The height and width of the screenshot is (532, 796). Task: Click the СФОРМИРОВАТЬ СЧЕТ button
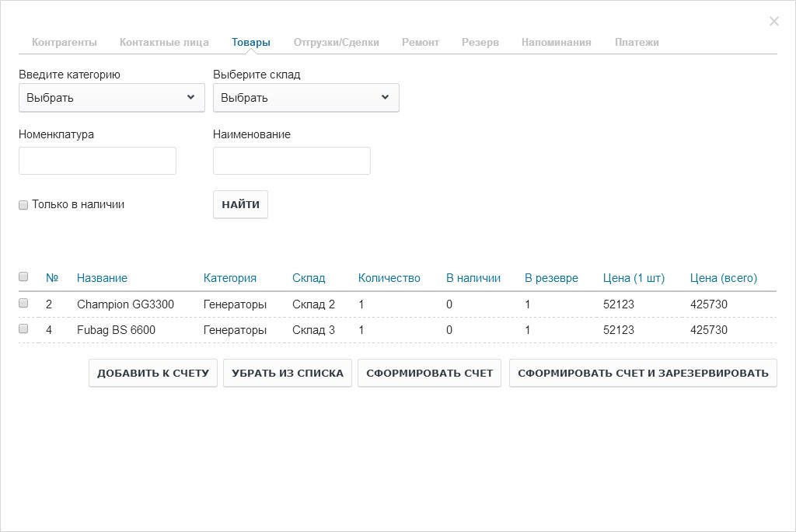pyautogui.click(x=429, y=374)
